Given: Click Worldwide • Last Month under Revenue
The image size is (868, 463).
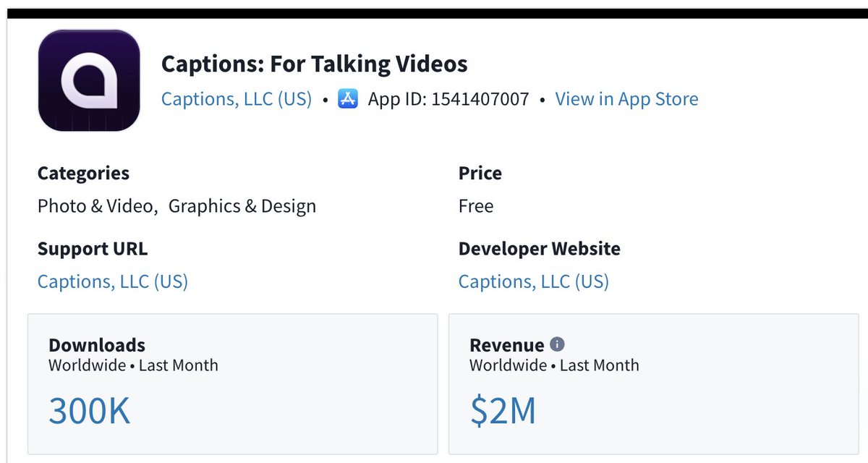Looking at the screenshot, I should tap(554, 365).
